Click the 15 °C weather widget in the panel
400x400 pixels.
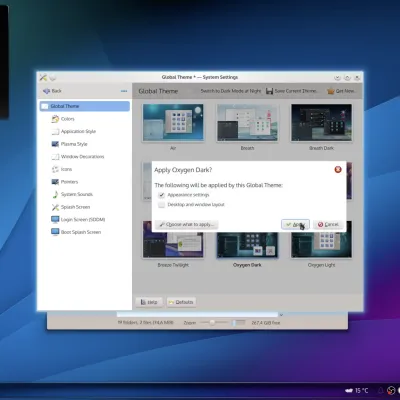(357, 390)
